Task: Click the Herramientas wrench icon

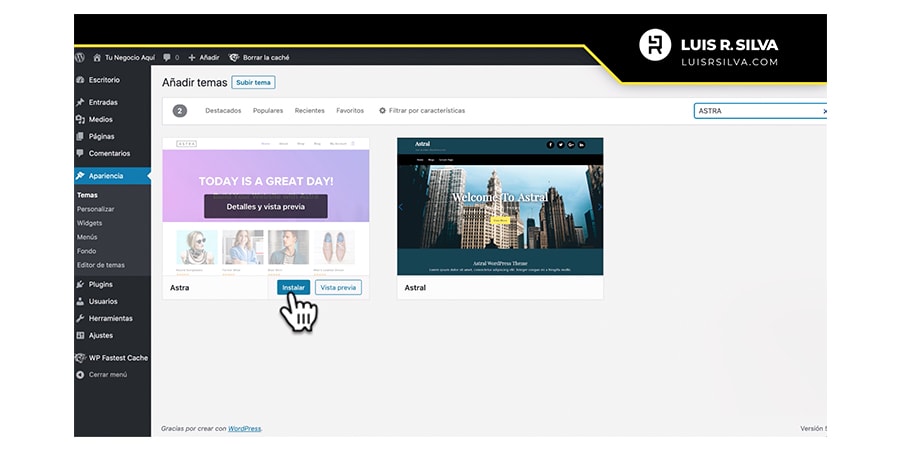Action: click(80, 318)
